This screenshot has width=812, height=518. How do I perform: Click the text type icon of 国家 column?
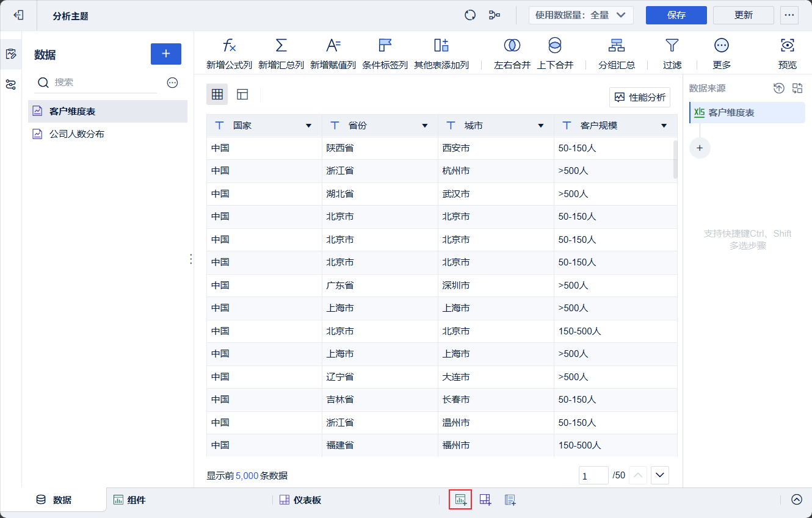pos(219,125)
